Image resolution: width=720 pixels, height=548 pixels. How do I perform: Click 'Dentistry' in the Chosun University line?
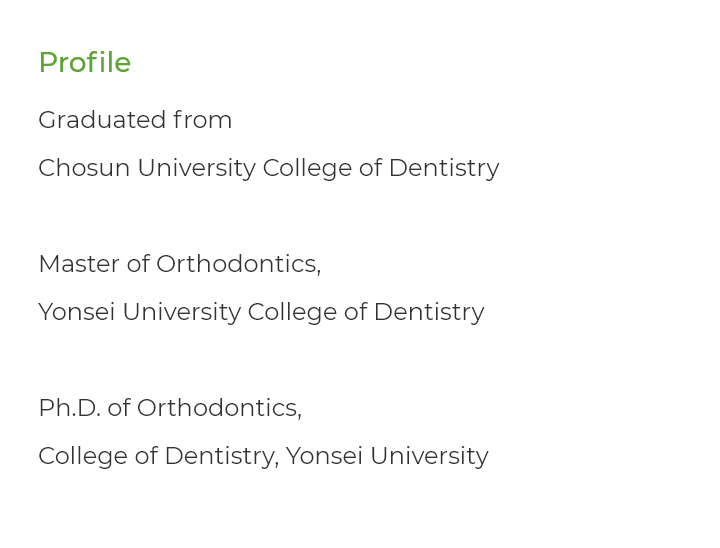[444, 169]
